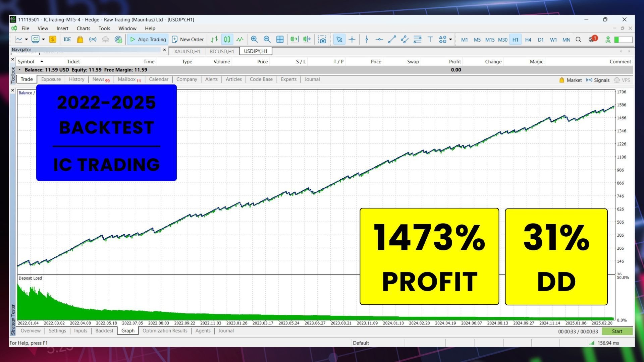Image resolution: width=644 pixels, height=362 pixels.
Task: Open the IDE (MetaEditor) icon
Action: (67, 40)
